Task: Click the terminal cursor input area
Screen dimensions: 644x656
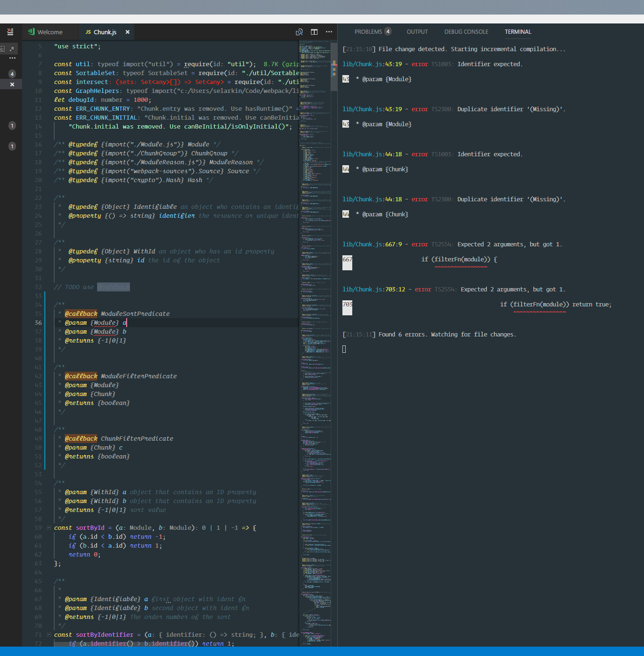Action: click(344, 349)
